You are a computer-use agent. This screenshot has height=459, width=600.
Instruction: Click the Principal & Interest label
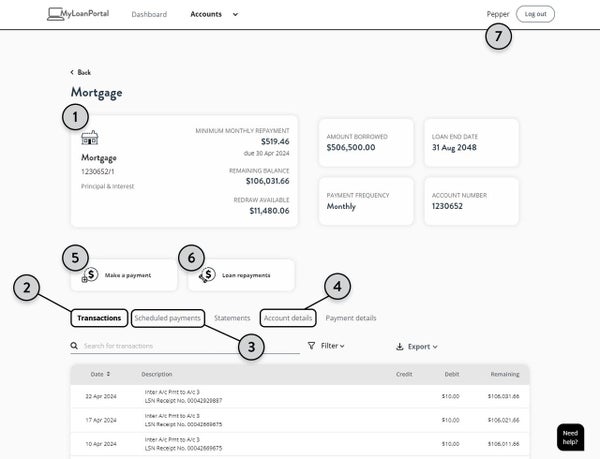[108, 186]
